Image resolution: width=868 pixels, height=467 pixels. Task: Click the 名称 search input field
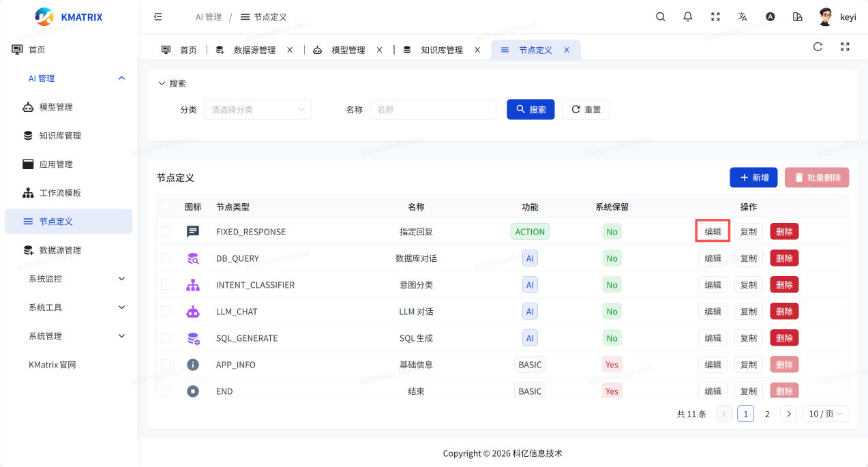coord(432,110)
